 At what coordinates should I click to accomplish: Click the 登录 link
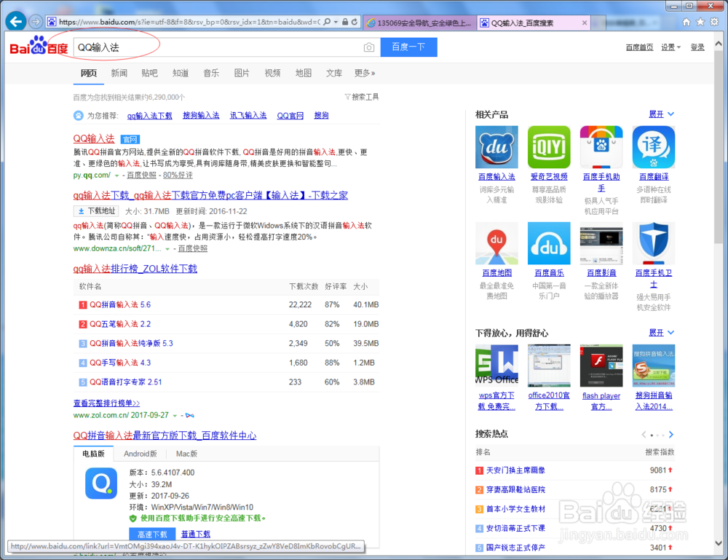pyautogui.click(x=697, y=47)
